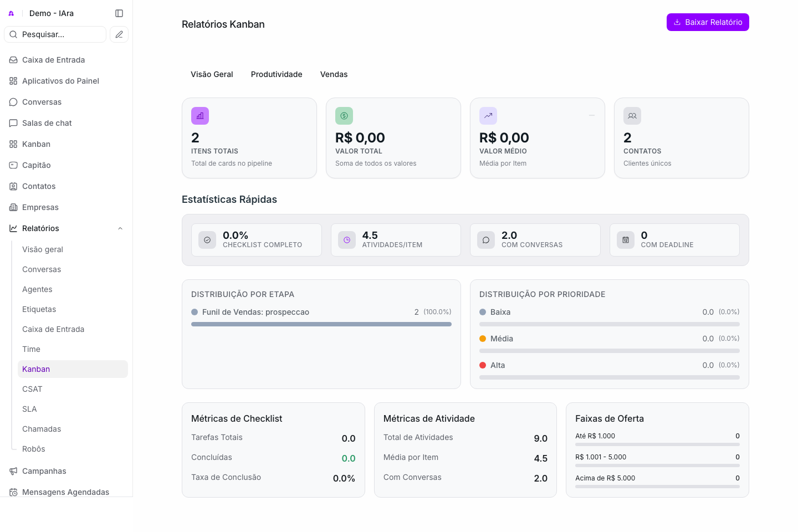Open the Agentes report
This screenshot has height=532, width=798.
73,289
